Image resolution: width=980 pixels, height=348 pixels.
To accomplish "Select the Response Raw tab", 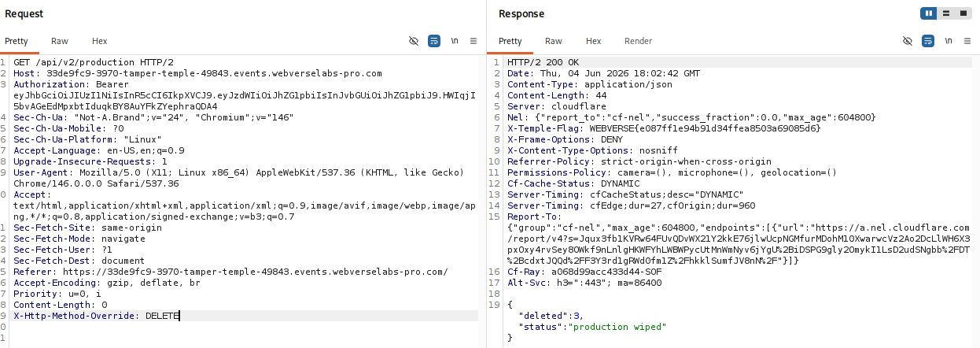I will 554,41.
